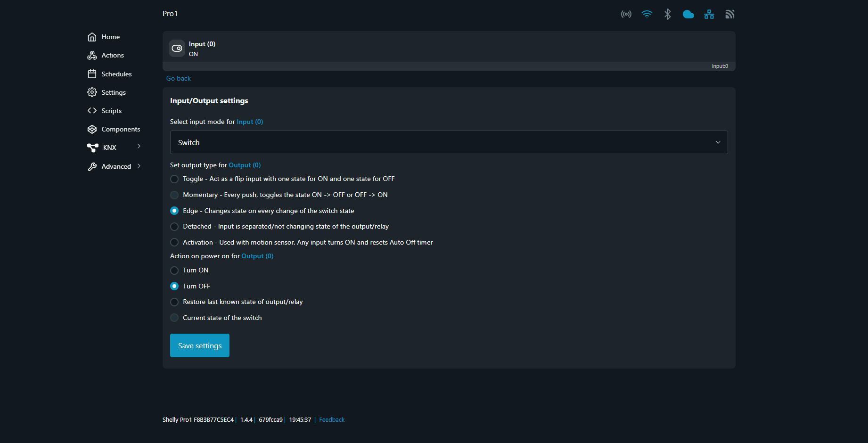The width and height of the screenshot is (868, 443).
Task: Click the Go back link
Action: tap(179, 78)
